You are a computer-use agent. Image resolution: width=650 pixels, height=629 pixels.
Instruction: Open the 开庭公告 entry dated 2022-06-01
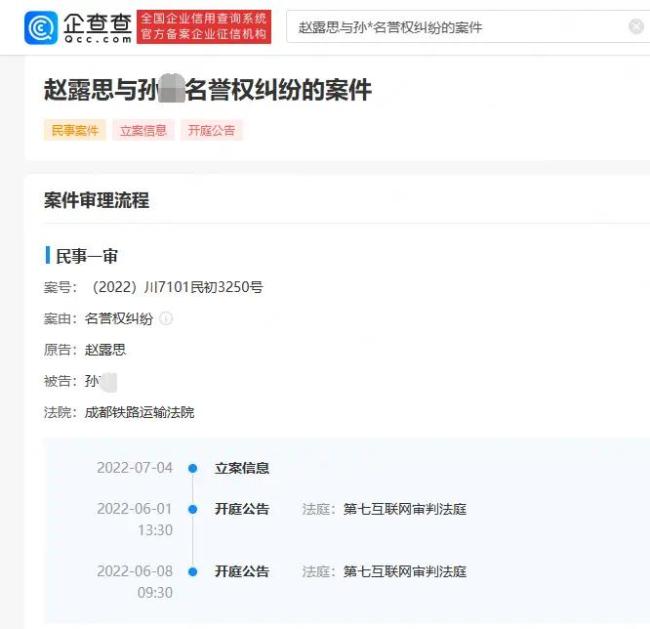coord(242,509)
